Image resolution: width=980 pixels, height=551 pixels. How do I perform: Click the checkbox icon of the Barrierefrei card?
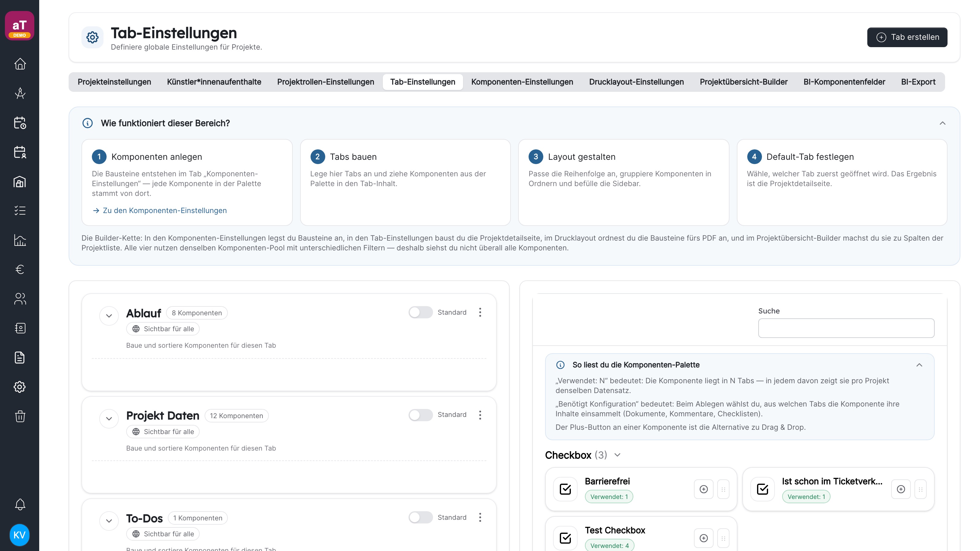pos(565,489)
